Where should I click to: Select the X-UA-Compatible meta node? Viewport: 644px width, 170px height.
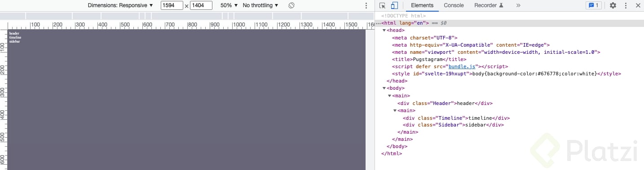(471, 45)
